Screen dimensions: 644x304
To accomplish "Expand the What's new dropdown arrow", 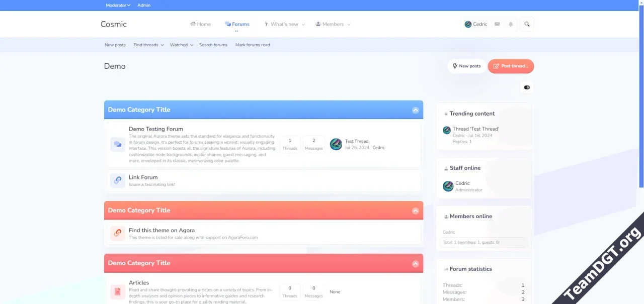I will (x=303, y=25).
